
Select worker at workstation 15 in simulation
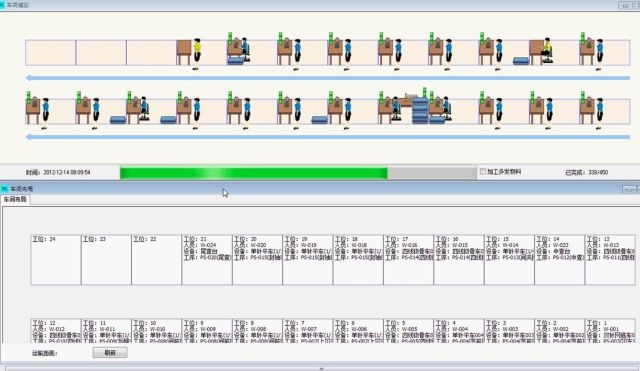499,55
